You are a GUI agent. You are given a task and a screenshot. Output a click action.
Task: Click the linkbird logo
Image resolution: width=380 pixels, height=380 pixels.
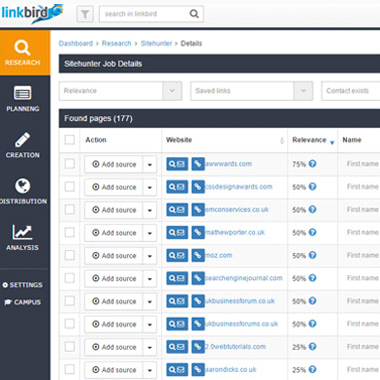pos(32,13)
